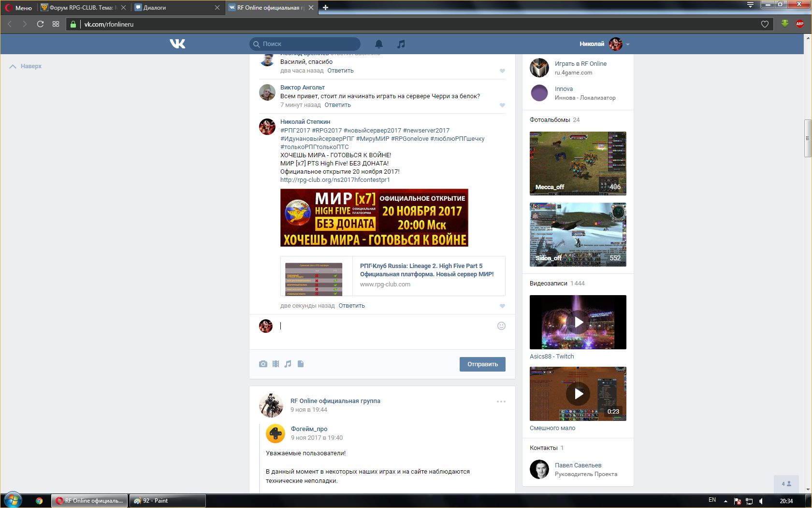Open Виктор Ангольт's profile name
The width and height of the screenshot is (812, 508).
pos(303,88)
